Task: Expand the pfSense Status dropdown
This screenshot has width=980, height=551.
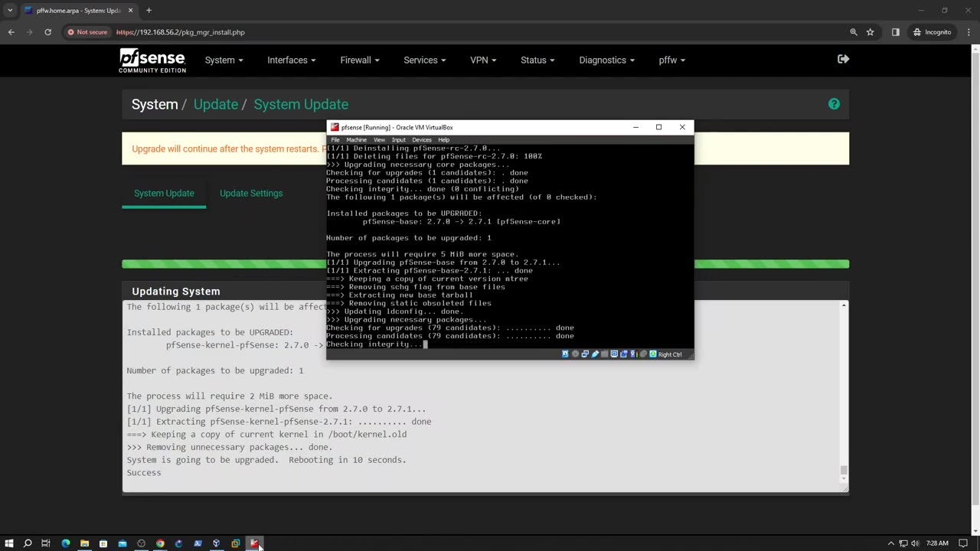Action: pyautogui.click(x=537, y=60)
